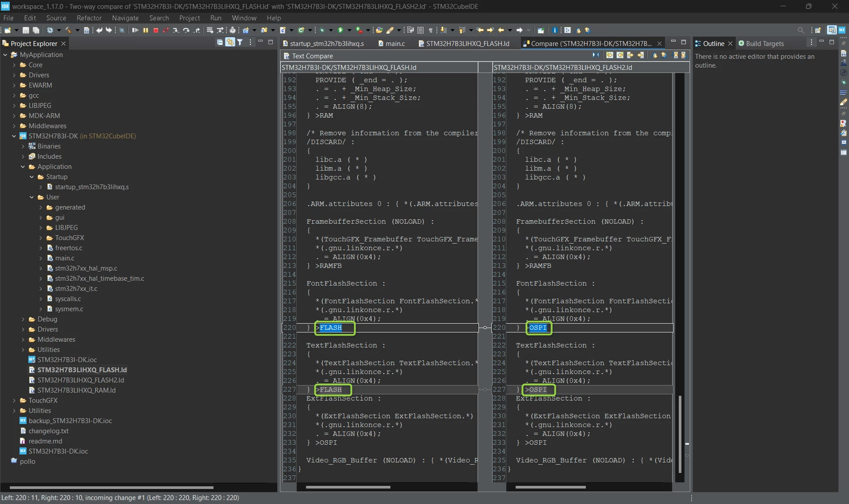Click the Terminate red stop icon
The height and width of the screenshot is (504, 849).
tap(156, 30)
